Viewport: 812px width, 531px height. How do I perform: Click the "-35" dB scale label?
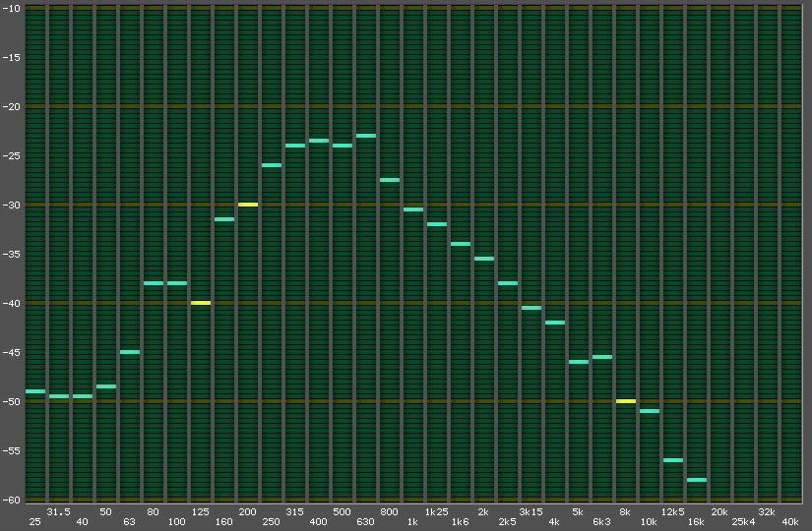pyautogui.click(x=12, y=254)
